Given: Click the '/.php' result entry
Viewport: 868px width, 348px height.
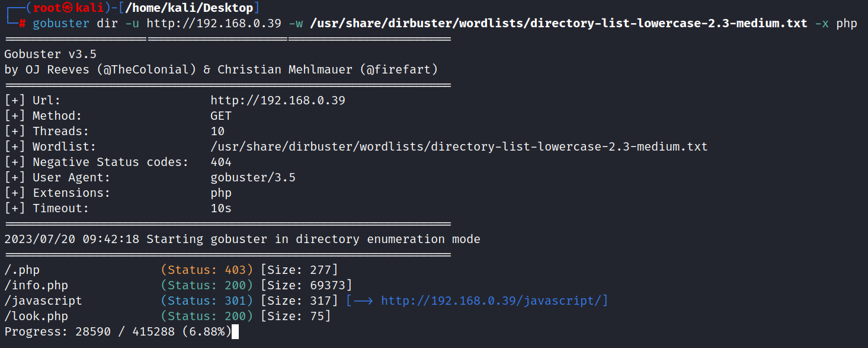Looking at the screenshot, I should [x=22, y=270].
